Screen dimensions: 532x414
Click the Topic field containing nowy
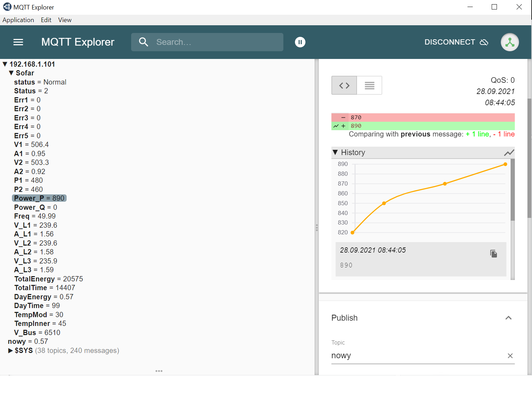click(417, 355)
